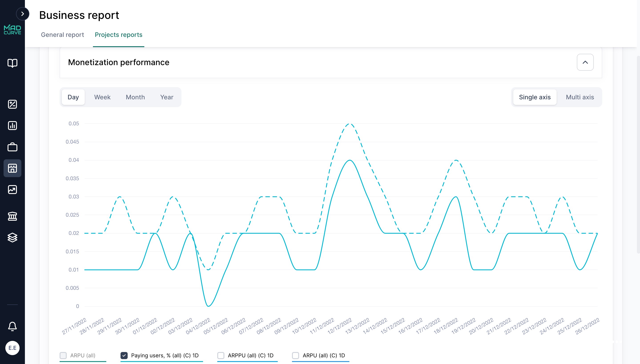The image size is (640, 364).
Task: Select the stacked layers icon in sidebar
Action: (12, 238)
